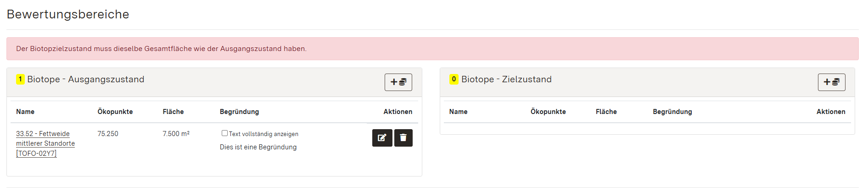The width and height of the screenshot is (868, 188).
Task: Click the yellow count badge showing 1
Action: (x=20, y=79)
